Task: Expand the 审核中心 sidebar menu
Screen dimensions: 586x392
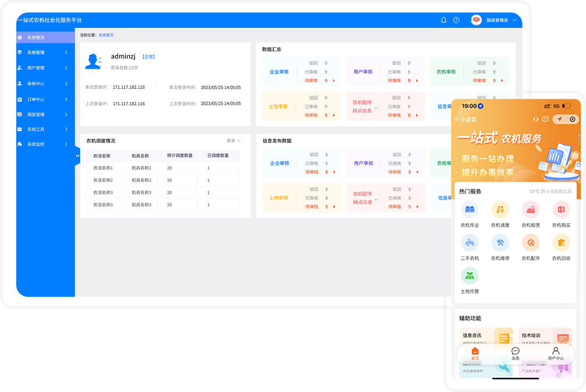Action: [x=45, y=84]
